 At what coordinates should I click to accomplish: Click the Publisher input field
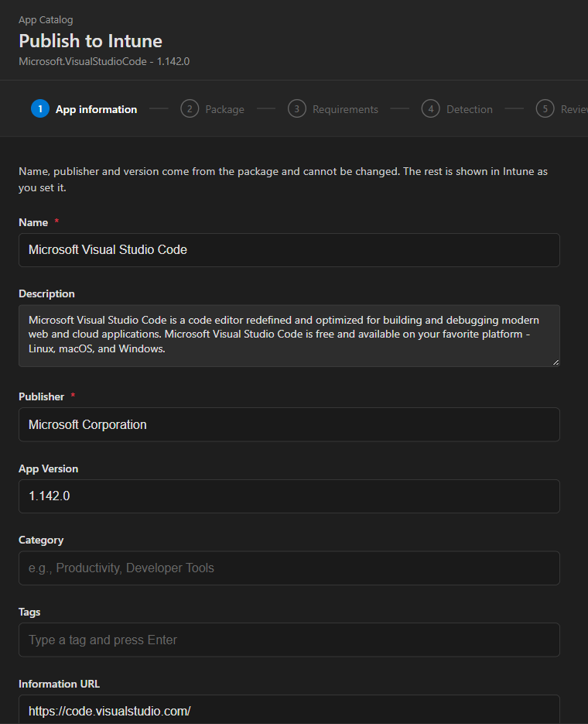tap(289, 424)
